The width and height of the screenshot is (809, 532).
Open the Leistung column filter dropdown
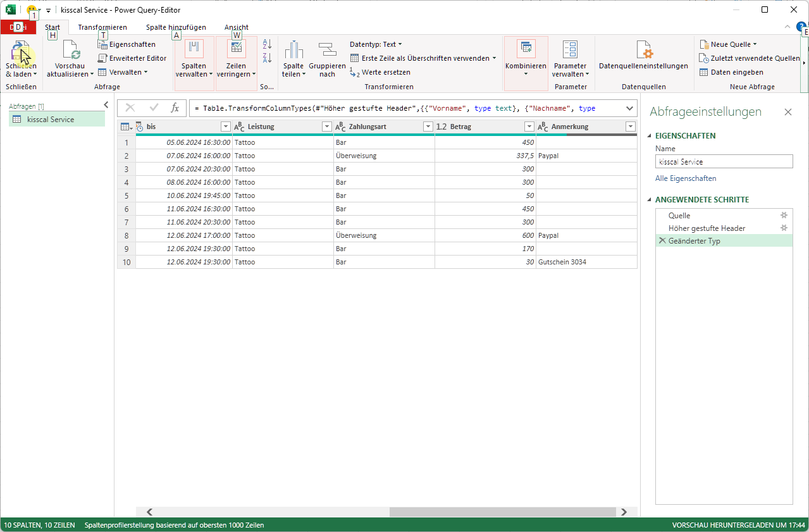(327, 127)
